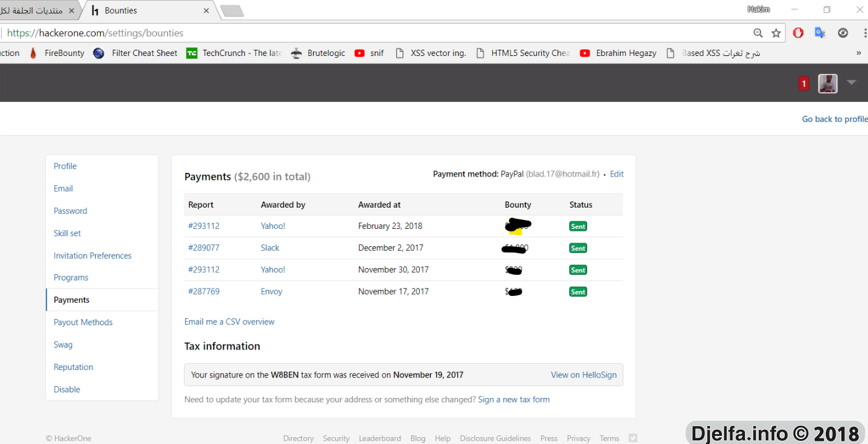The width and height of the screenshot is (868, 444).
Task: Click Yahoo! in the February 23, 2018 row
Action: pos(273,226)
